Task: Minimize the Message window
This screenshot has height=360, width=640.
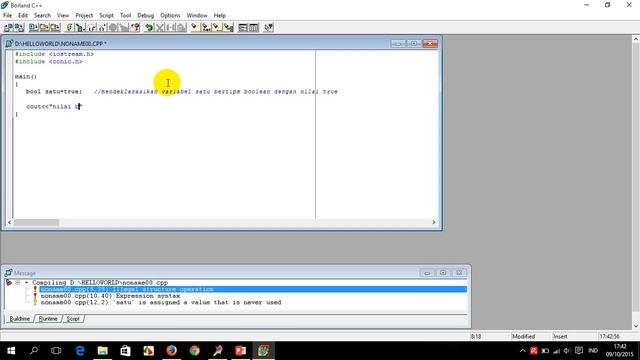Action: pyautogui.click(x=427, y=273)
